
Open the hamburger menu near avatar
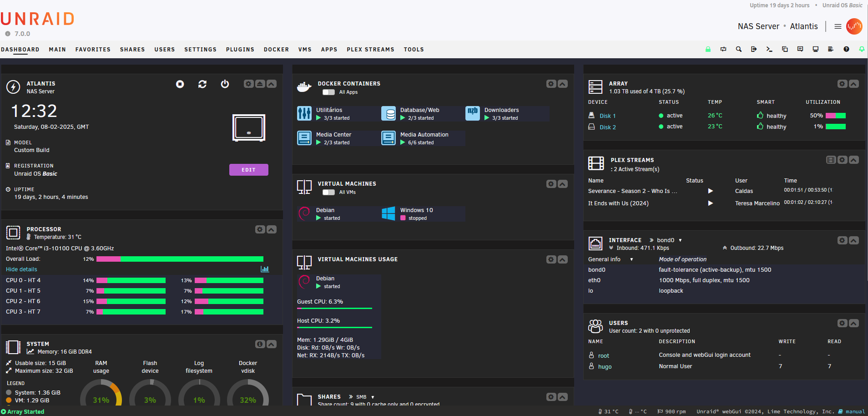pos(838,26)
